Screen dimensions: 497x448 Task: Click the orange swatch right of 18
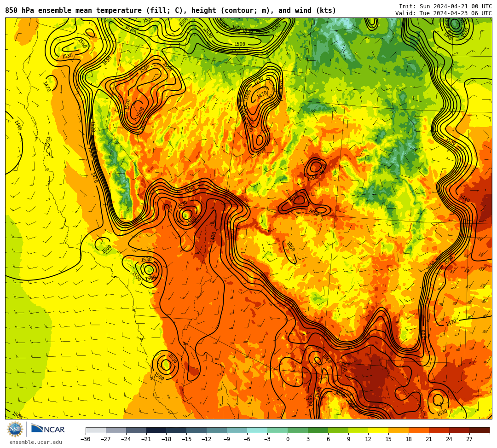coord(419,430)
